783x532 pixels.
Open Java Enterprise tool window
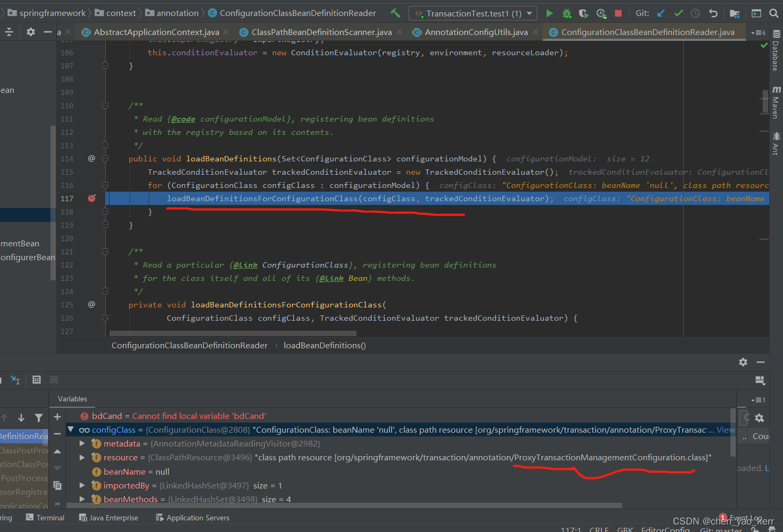coord(108,518)
